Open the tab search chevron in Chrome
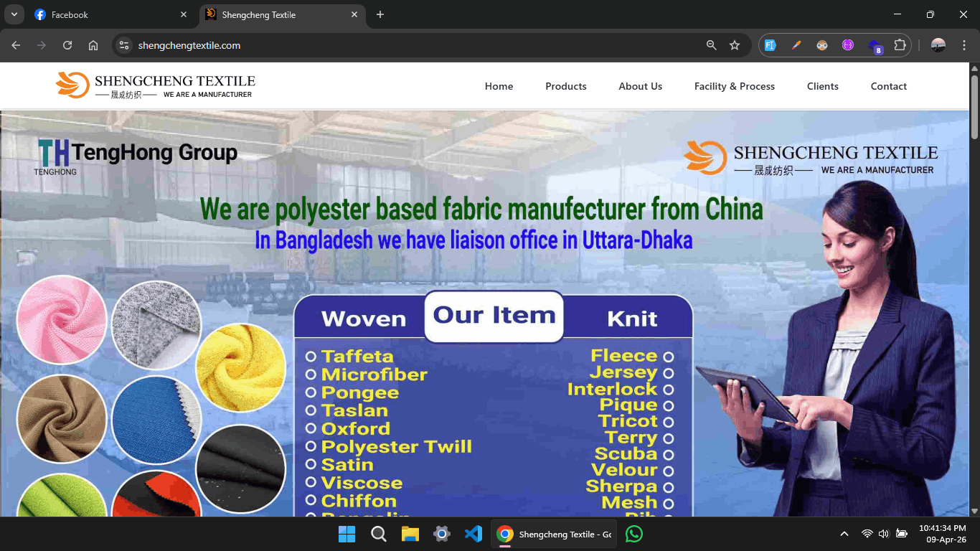 [x=14, y=14]
